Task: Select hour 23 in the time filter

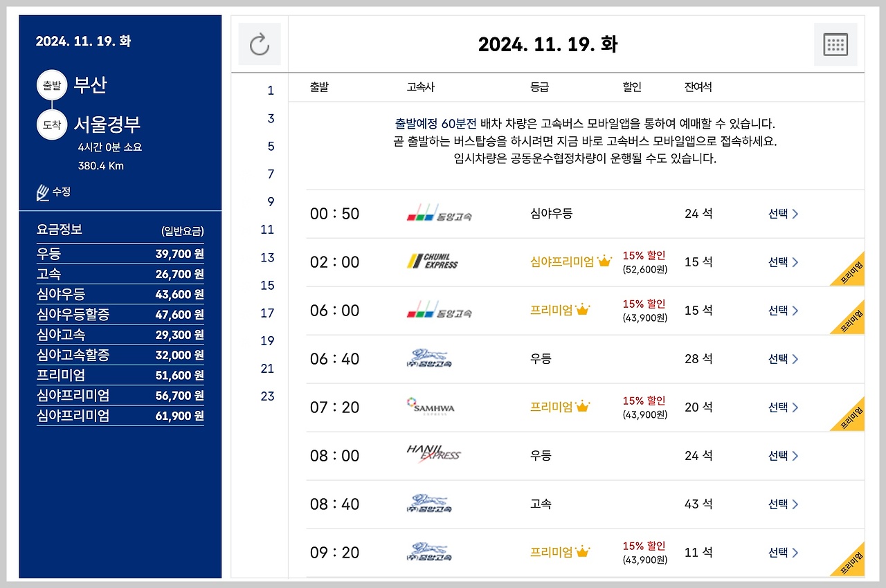Action: point(267,396)
